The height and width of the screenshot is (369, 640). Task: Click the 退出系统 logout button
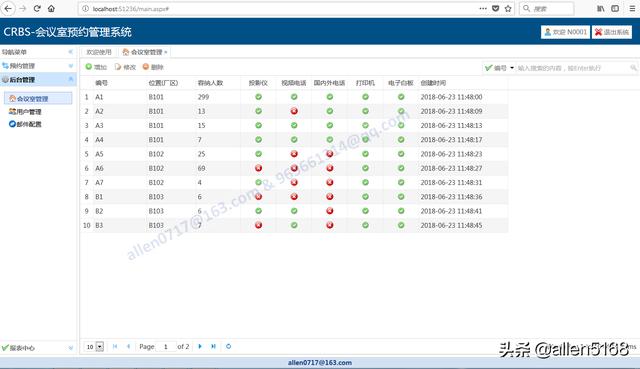pyautogui.click(x=612, y=32)
